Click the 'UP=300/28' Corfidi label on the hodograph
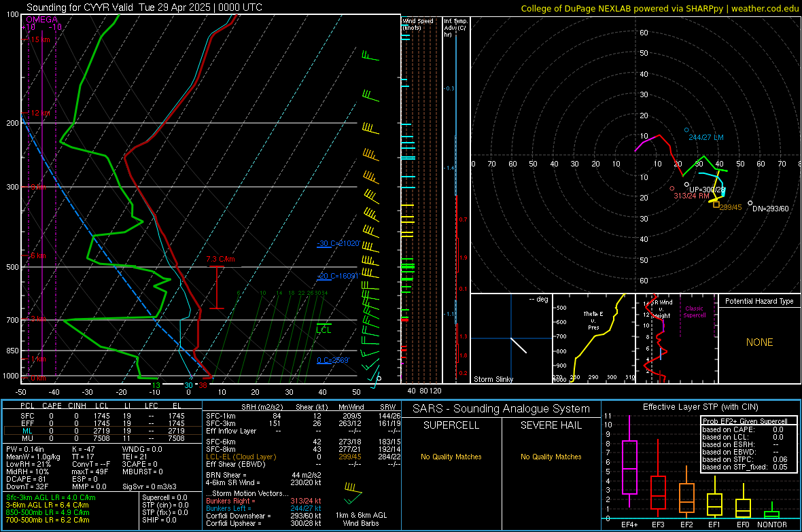Viewport: 802px width, 532px height. [707, 190]
